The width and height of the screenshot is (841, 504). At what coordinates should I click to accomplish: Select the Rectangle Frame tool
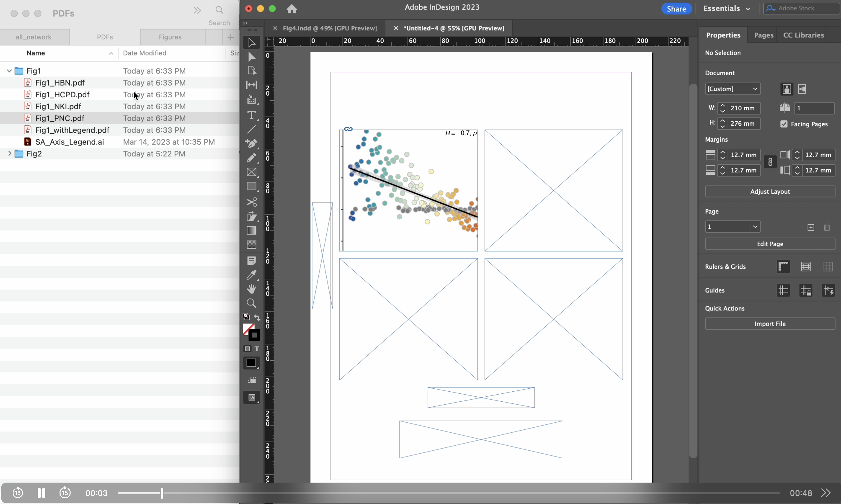pyautogui.click(x=251, y=172)
